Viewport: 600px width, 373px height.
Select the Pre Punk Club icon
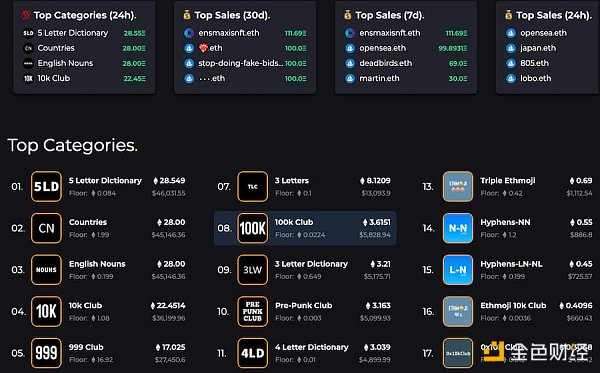253,311
